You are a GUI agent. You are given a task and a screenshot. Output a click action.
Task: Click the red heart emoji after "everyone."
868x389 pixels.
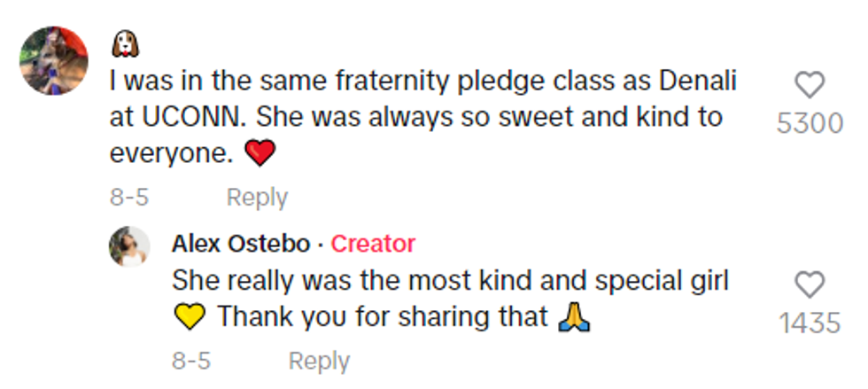[261, 154]
